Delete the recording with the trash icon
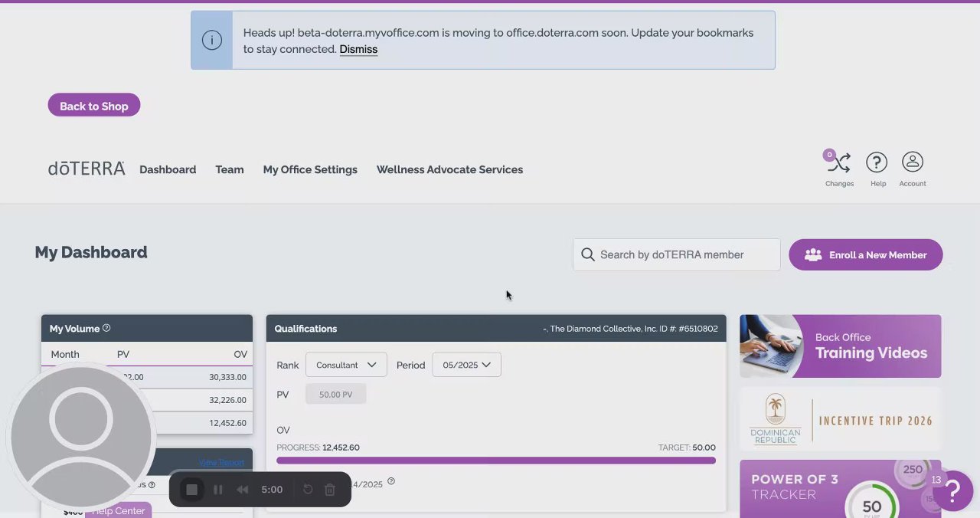 [330, 490]
